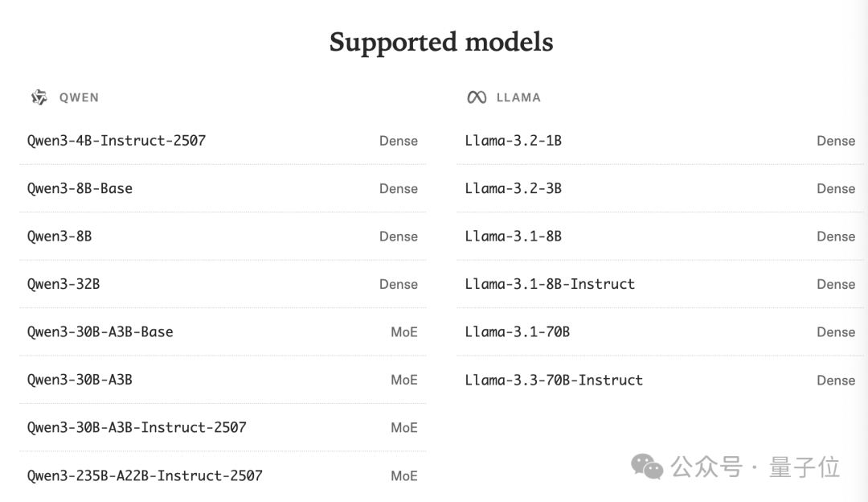Open Qwen3-235B-A22B-Instruct-2507 model
The image size is (868, 502).
(x=145, y=475)
